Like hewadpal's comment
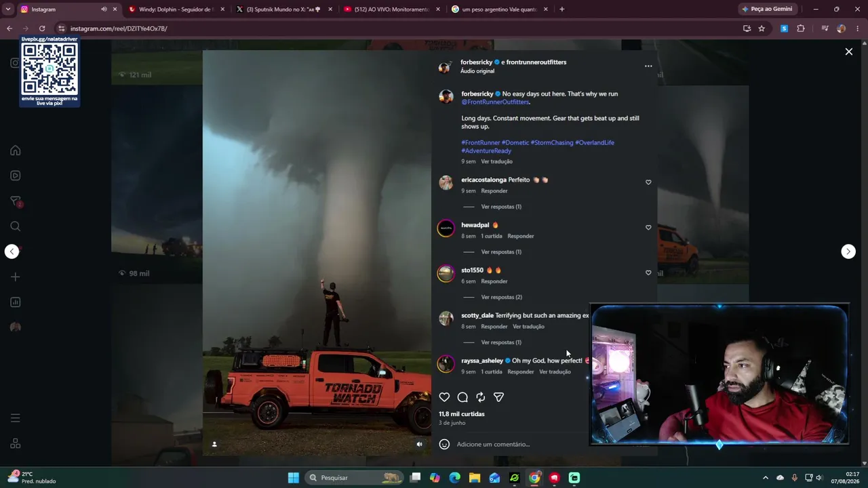Screen dimensions: 868x488 648,228
